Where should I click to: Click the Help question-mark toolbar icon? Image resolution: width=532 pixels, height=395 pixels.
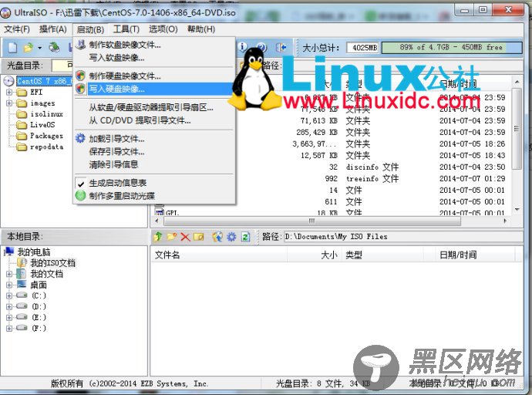point(261,47)
